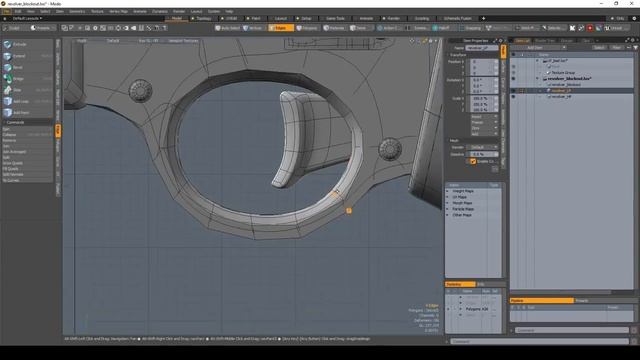This screenshot has height=360, width=640.
Task: Switch to the Paint layout tab
Action: pyautogui.click(x=256, y=18)
